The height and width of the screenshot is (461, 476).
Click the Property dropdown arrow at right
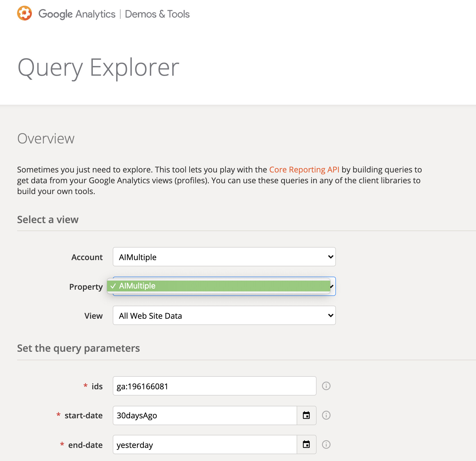coord(332,286)
